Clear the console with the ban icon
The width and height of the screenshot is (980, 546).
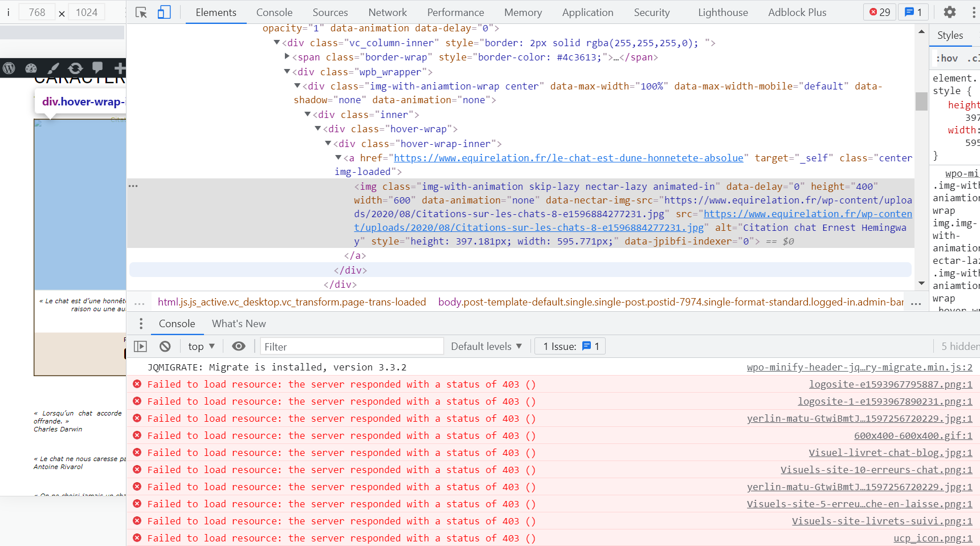point(165,347)
